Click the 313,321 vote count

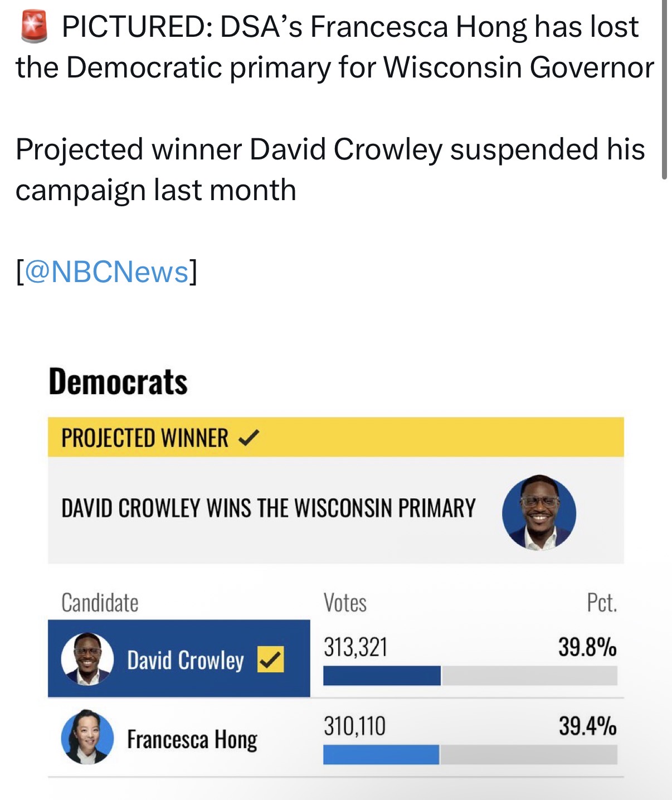[x=356, y=647]
